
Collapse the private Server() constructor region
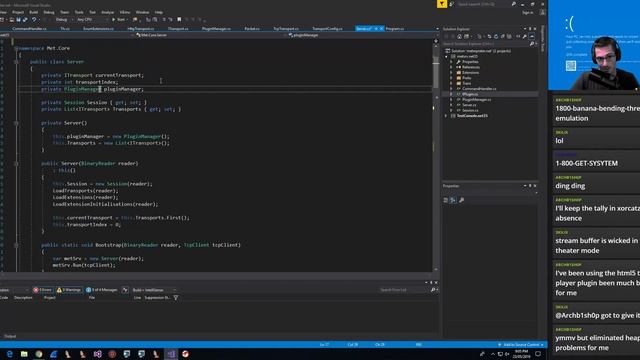click(x=16, y=123)
